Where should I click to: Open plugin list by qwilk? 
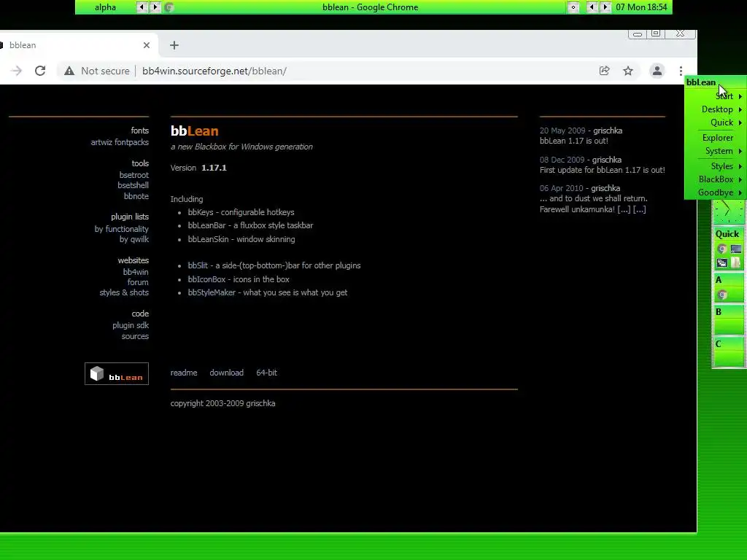click(134, 239)
